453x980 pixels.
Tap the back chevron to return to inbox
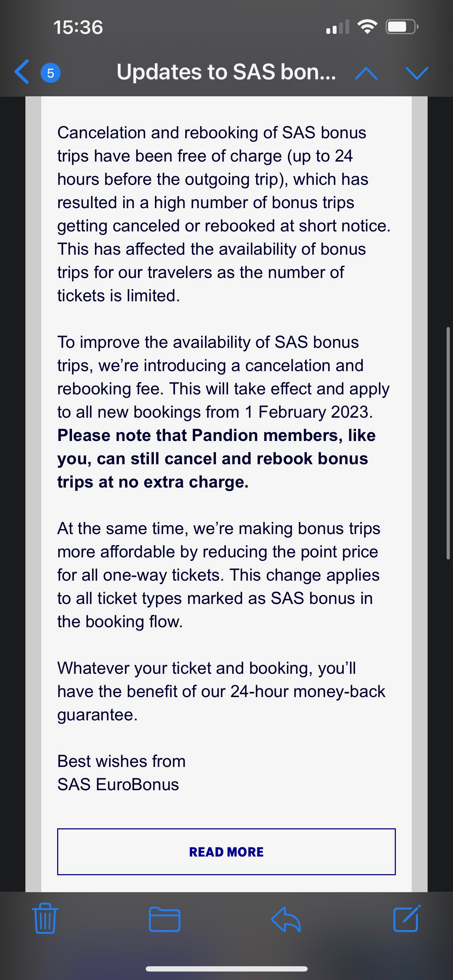coord(22,72)
